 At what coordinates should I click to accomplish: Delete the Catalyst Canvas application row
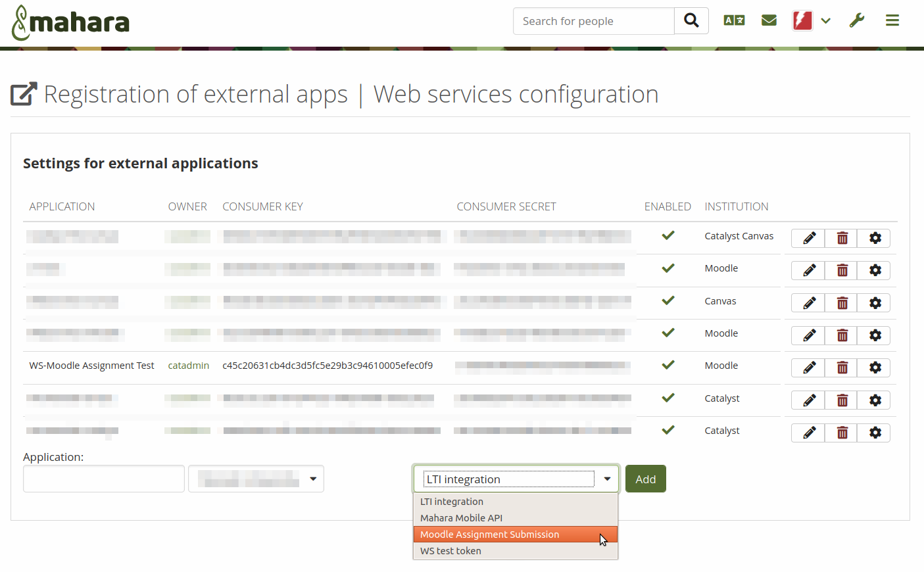[842, 238]
